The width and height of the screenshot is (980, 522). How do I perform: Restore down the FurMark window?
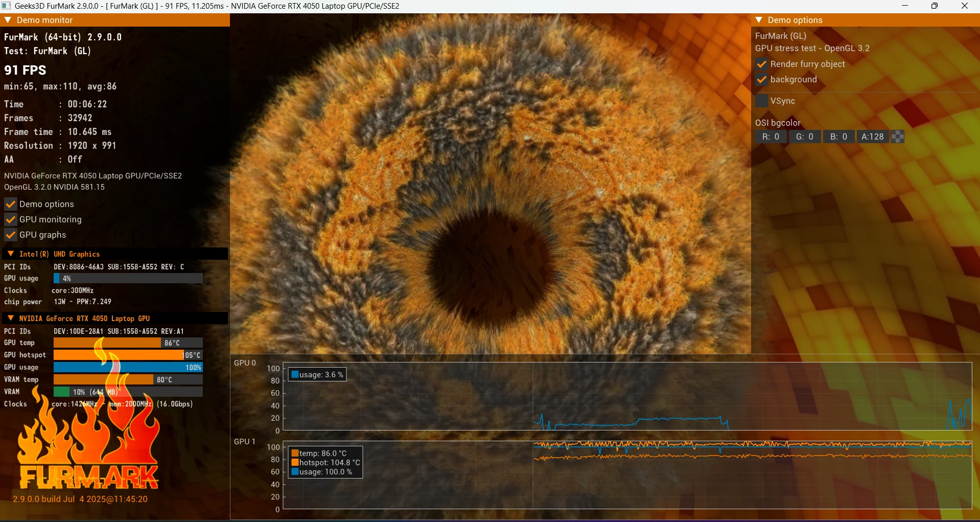pyautogui.click(x=935, y=6)
